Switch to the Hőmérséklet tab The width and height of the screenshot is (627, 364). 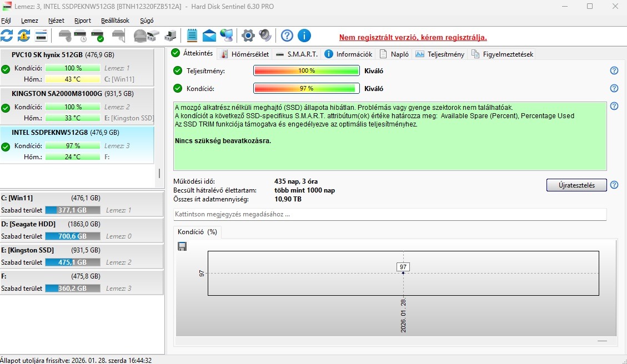(x=245, y=54)
